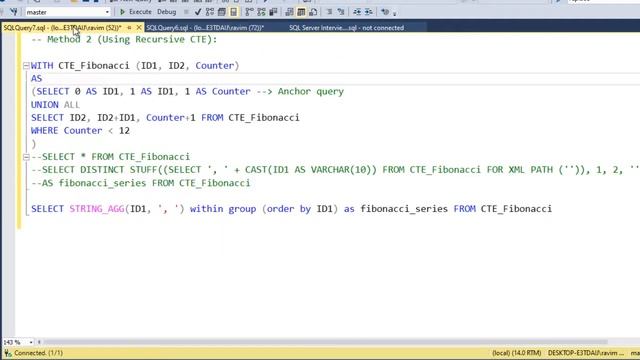Collapse the commented SELECT code block
640x360 pixels.
click(x=26, y=157)
